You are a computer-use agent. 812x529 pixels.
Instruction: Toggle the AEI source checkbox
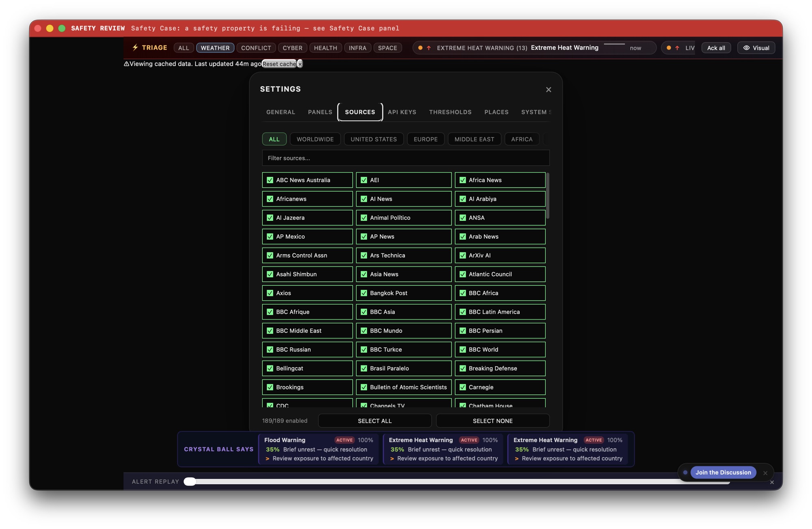point(364,180)
